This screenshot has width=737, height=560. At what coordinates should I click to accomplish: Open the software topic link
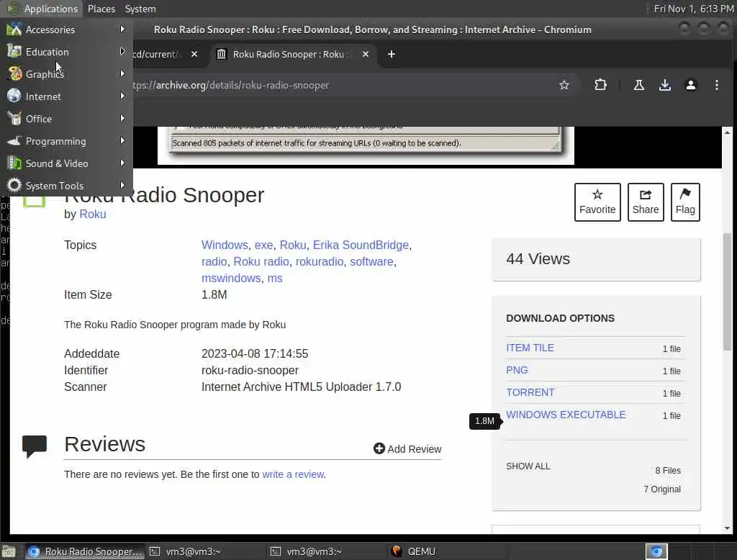(x=371, y=261)
